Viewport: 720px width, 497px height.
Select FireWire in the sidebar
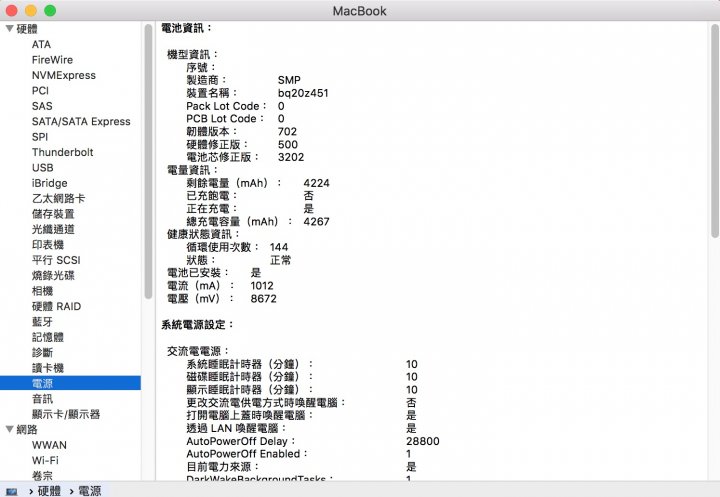click(x=52, y=60)
